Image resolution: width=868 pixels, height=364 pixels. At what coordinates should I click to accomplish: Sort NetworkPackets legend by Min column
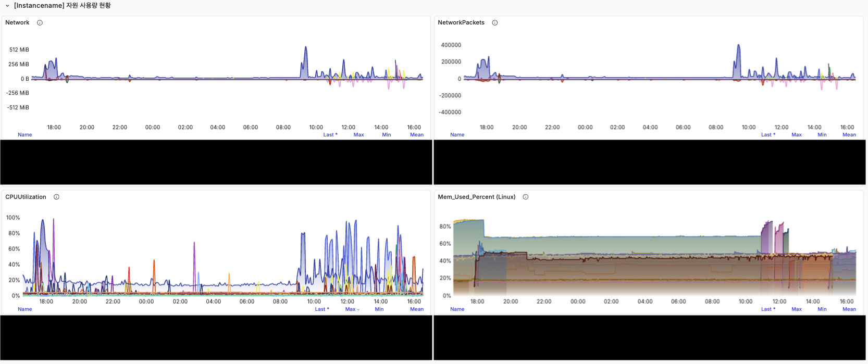coord(822,135)
